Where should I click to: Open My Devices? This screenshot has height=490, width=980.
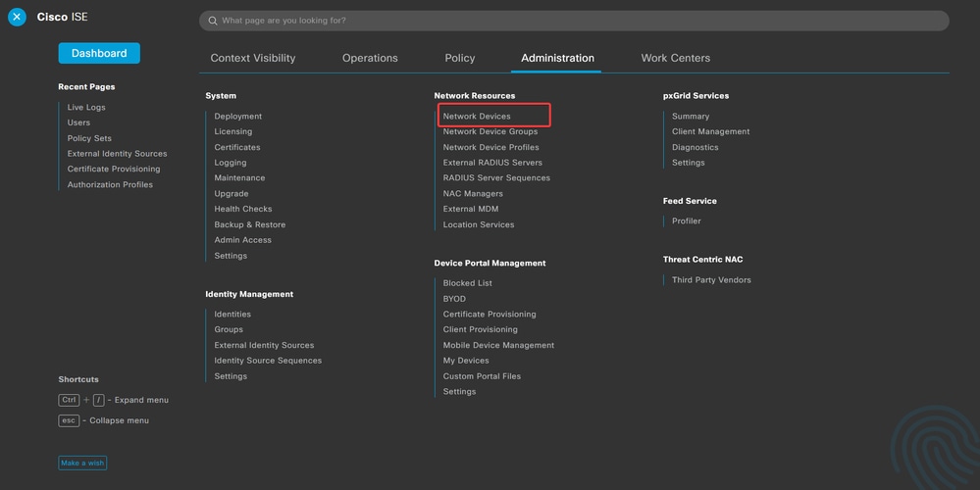point(466,361)
